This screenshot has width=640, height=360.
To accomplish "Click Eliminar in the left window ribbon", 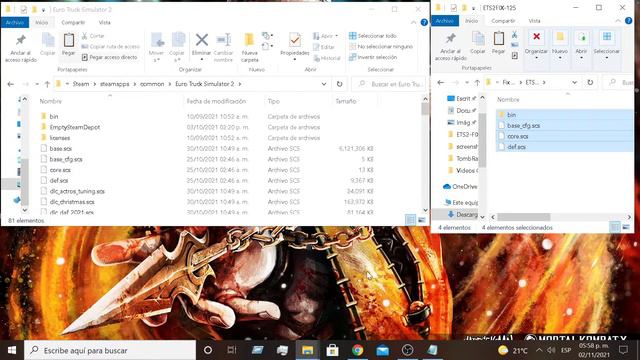I will [201, 47].
